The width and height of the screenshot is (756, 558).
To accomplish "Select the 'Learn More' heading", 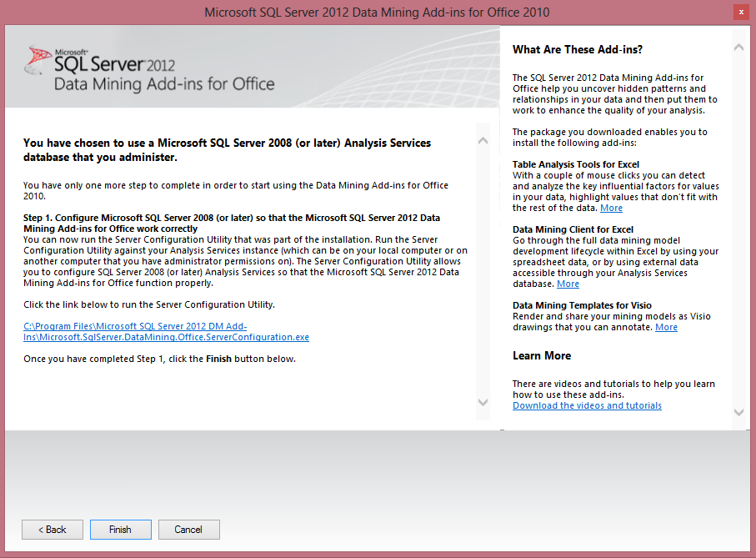I will (542, 356).
